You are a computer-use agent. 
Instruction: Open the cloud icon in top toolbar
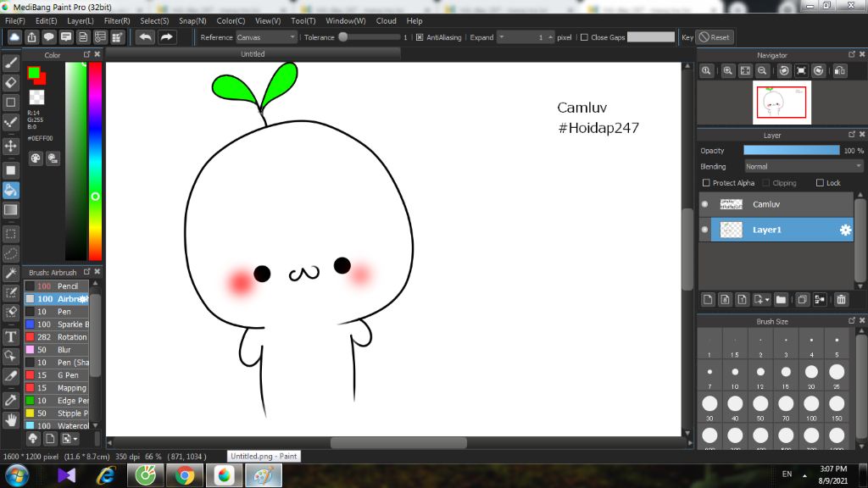coord(14,37)
